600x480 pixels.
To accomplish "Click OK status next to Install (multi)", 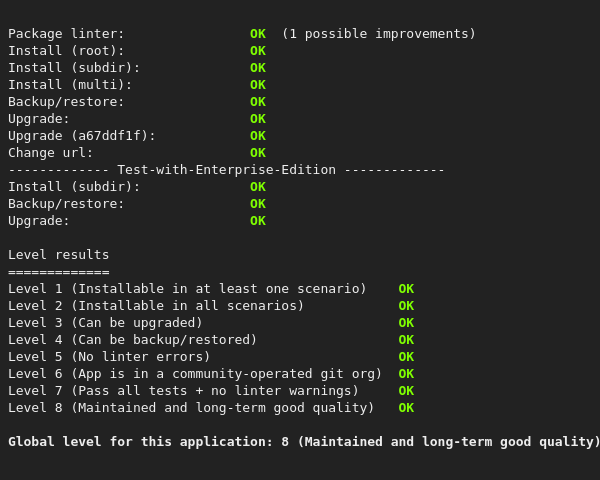I will [258, 85].
